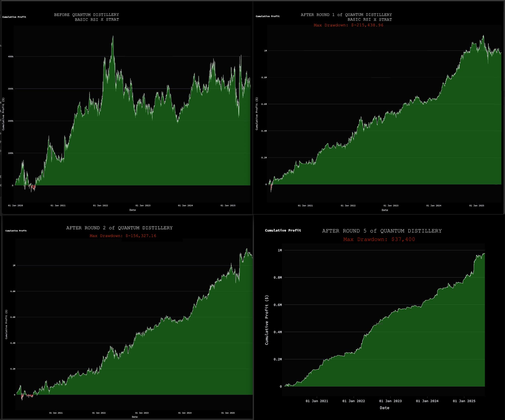Click the red negative-profit area in Before chart

click(x=33, y=187)
